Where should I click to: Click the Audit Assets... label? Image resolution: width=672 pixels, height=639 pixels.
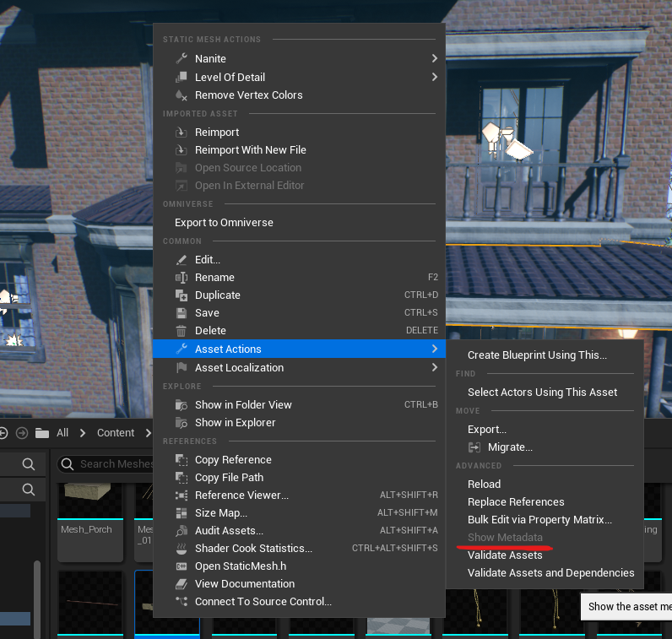click(229, 531)
